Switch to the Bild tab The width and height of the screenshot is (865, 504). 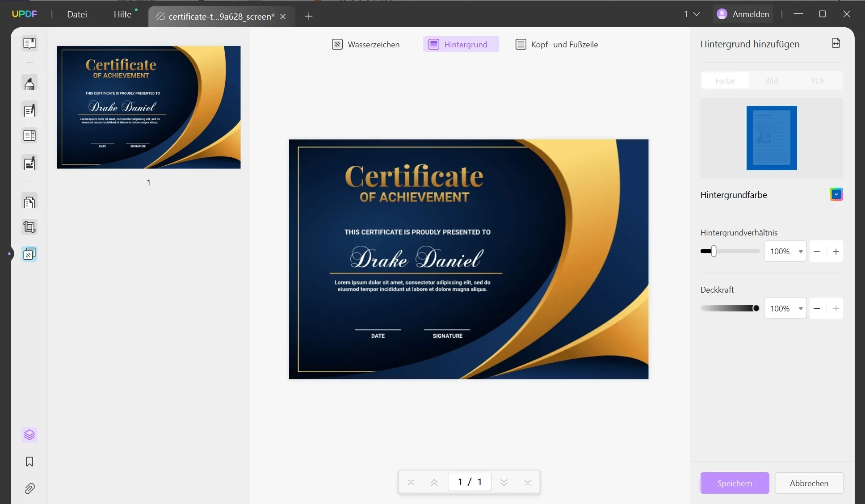click(772, 81)
